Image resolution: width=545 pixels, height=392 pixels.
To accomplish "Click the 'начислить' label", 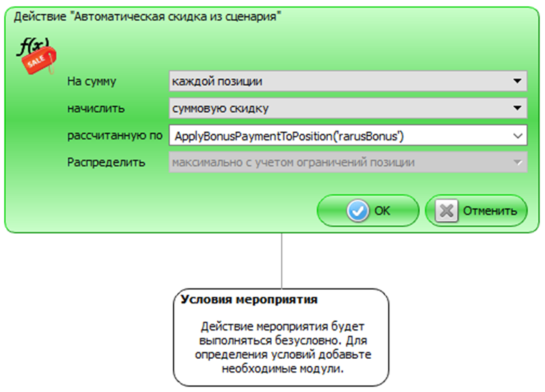I will 95,109.
